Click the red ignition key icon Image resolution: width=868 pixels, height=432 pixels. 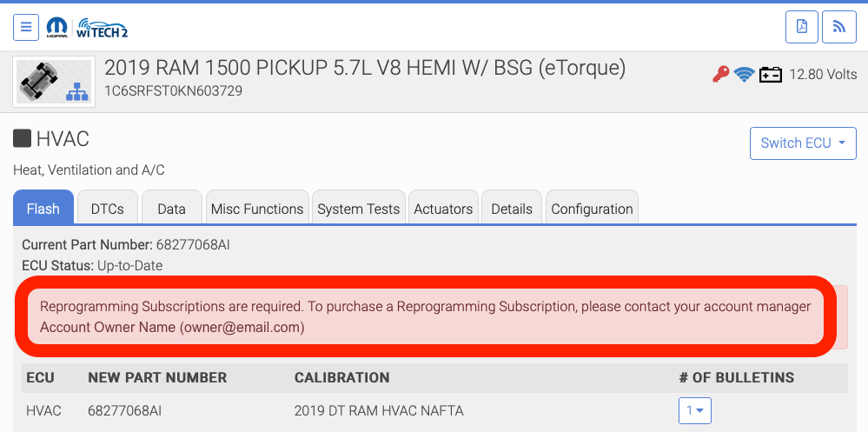click(720, 75)
